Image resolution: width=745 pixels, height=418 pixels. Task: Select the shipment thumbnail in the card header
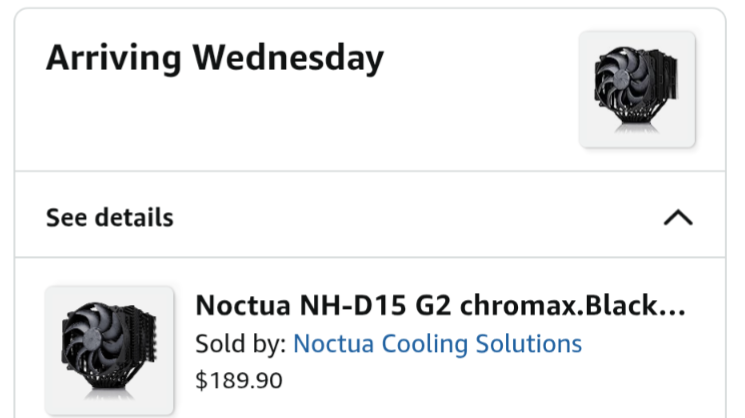(x=637, y=89)
